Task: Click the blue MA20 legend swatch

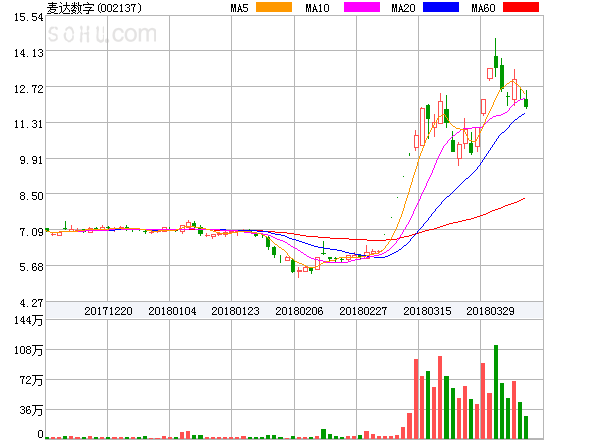Action: coord(441,7)
